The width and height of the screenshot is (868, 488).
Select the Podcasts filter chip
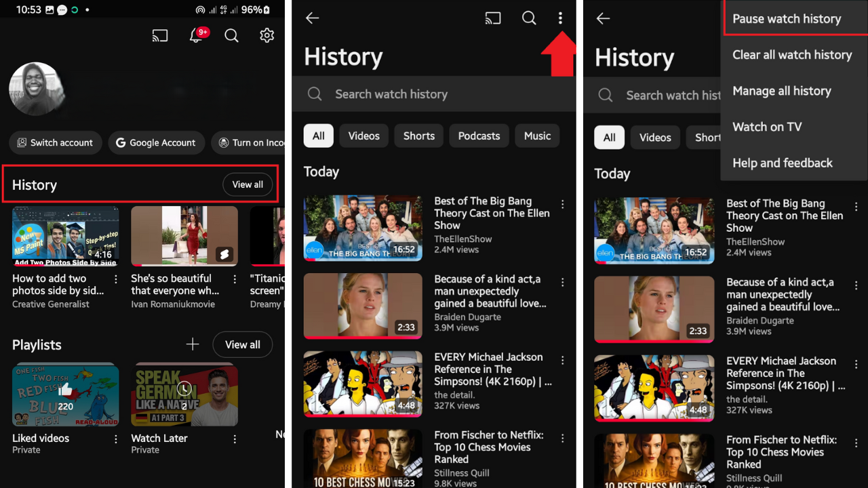[x=479, y=136]
